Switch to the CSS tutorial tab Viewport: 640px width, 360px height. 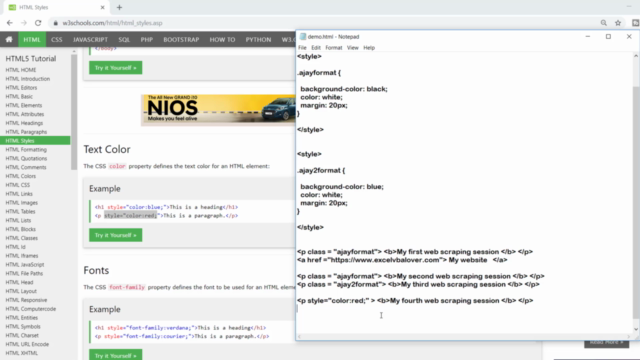57,40
